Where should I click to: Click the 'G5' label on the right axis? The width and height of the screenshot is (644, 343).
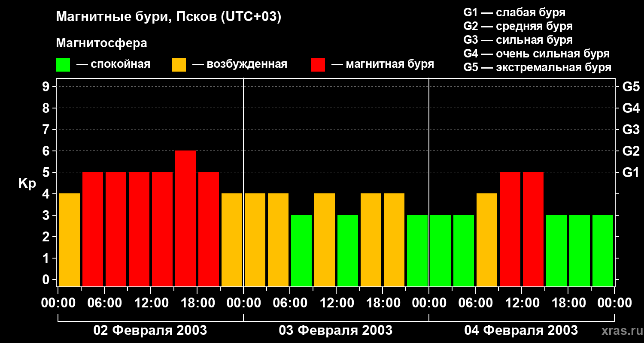pyautogui.click(x=631, y=87)
